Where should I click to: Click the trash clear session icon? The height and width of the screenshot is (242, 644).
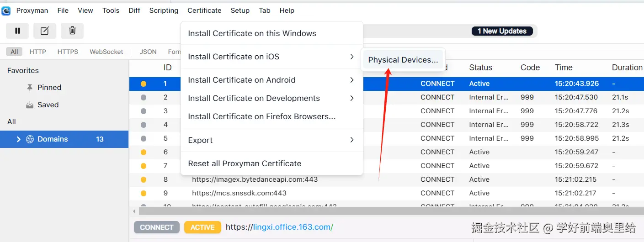point(72,31)
